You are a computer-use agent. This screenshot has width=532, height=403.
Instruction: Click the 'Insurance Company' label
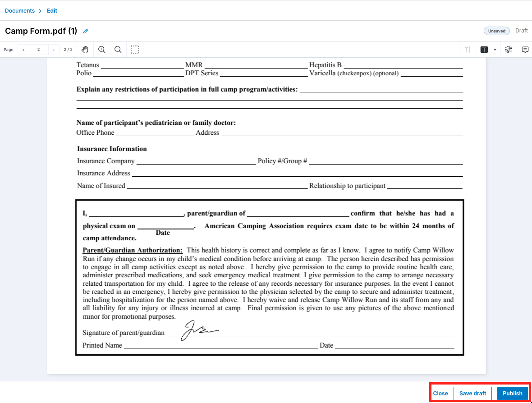(x=105, y=161)
